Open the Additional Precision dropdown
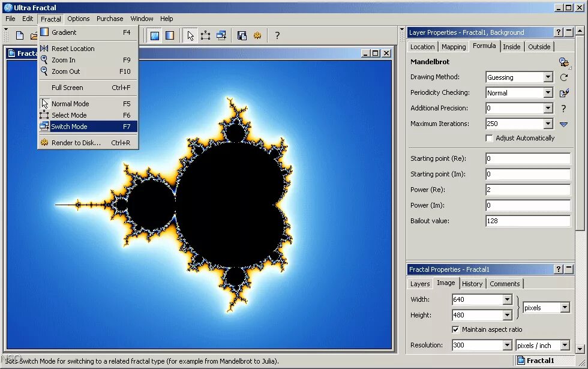 [548, 109]
